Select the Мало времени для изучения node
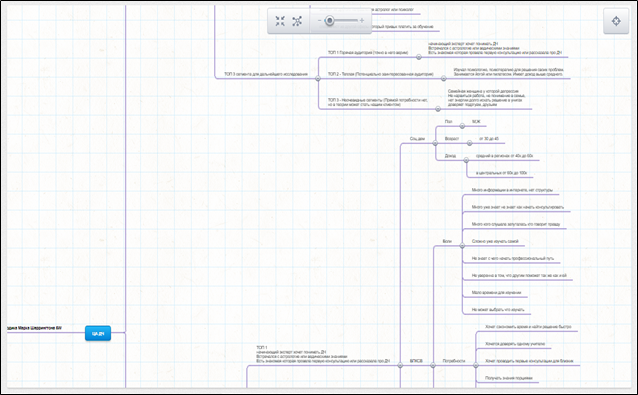The height and width of the screenshot is (395, 638). [496, 292]
